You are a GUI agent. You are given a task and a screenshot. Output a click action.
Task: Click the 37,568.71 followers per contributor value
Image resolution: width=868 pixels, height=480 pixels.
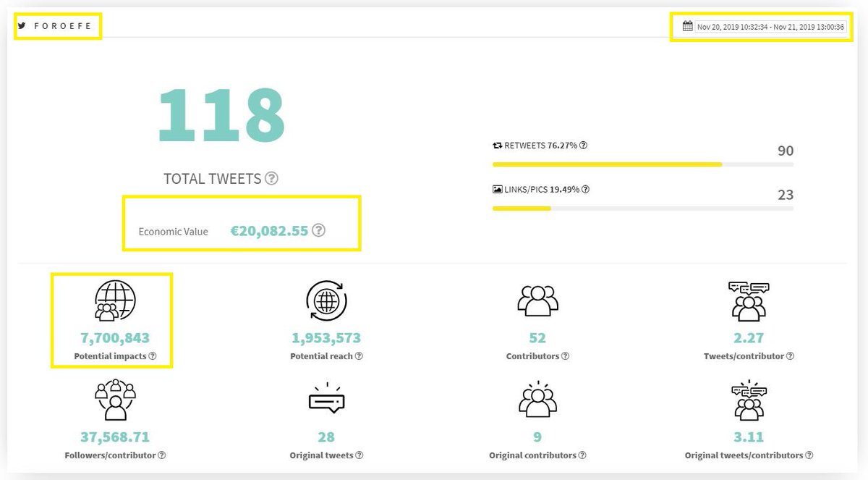coord(115,437)
